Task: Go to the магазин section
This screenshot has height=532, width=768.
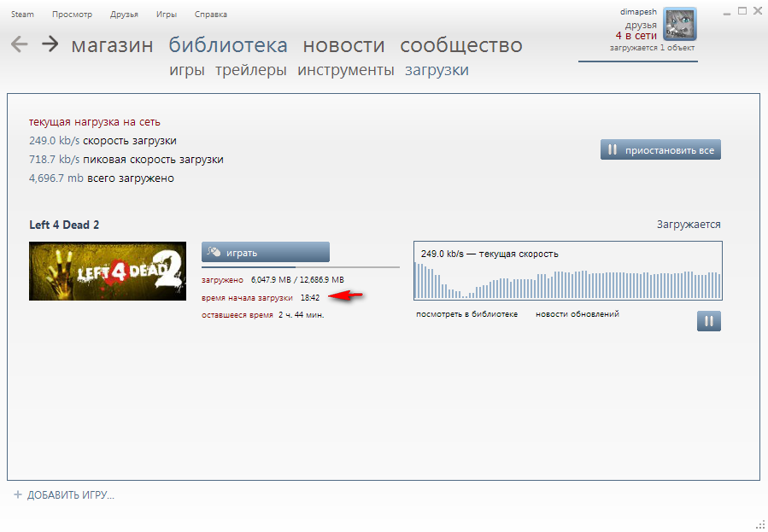Action: (112, 45)
